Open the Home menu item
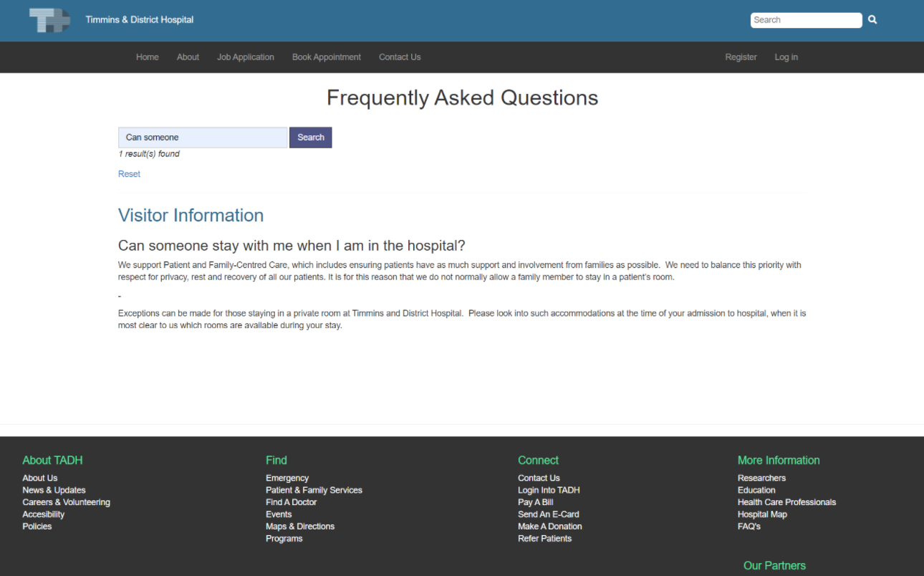This screenshot has height=576, width=924. (148, 57)
